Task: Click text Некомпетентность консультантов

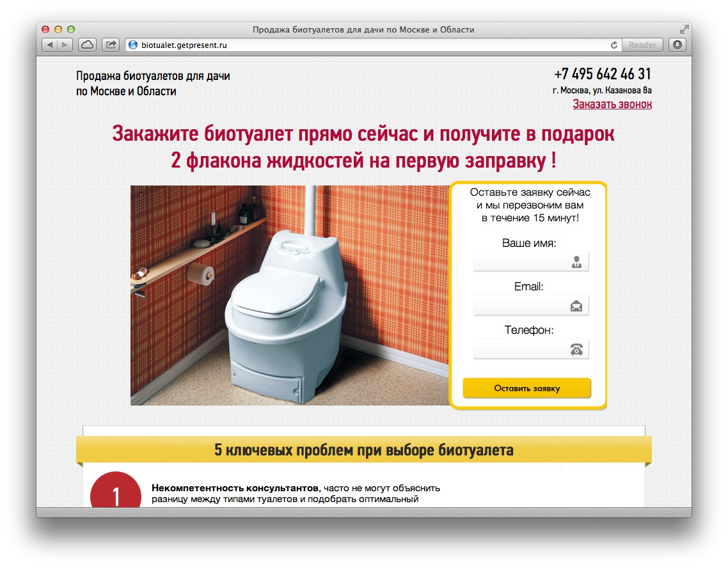Action: 236,488
